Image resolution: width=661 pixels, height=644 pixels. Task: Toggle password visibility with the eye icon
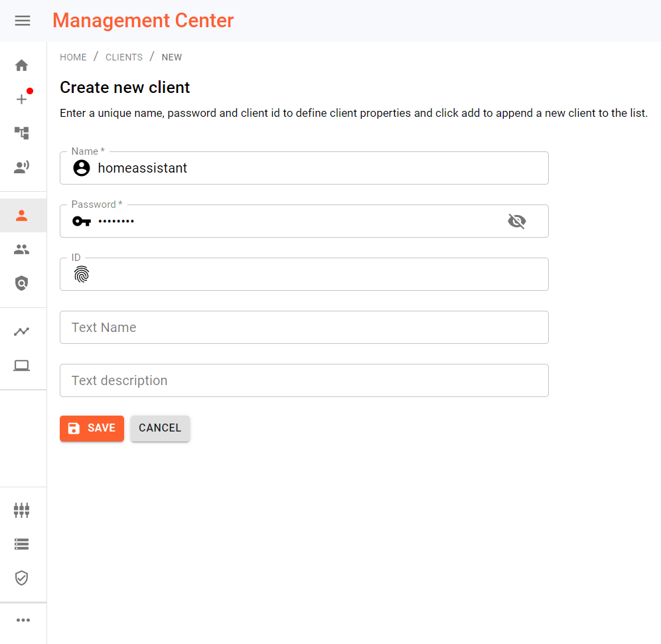(517, 221)
